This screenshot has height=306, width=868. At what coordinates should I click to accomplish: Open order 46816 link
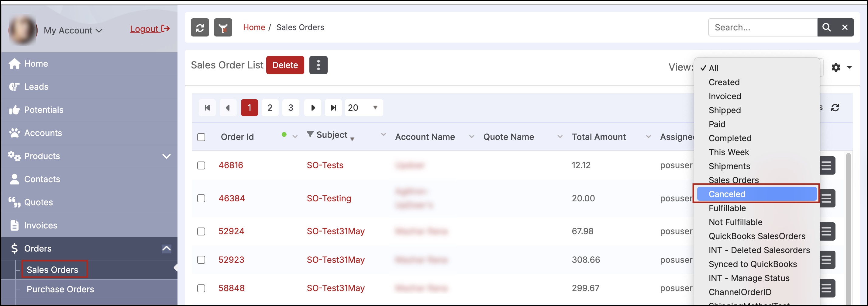coord(231,165)
